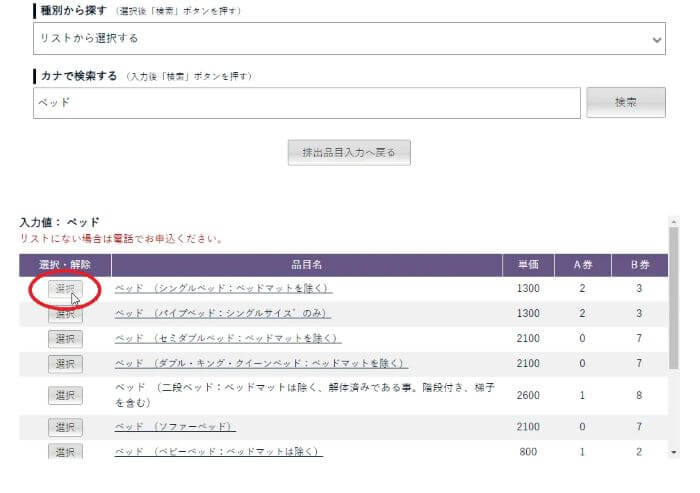Click the カナで検索する heading
Viewport: 700px width, 493px height.
click(79, 76)
